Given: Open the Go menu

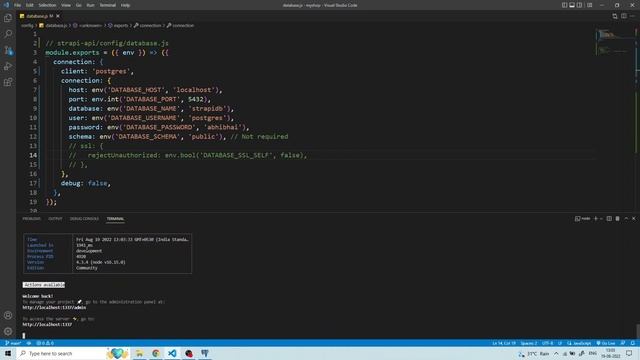Looking at the screenshot, I should [78, 5].
